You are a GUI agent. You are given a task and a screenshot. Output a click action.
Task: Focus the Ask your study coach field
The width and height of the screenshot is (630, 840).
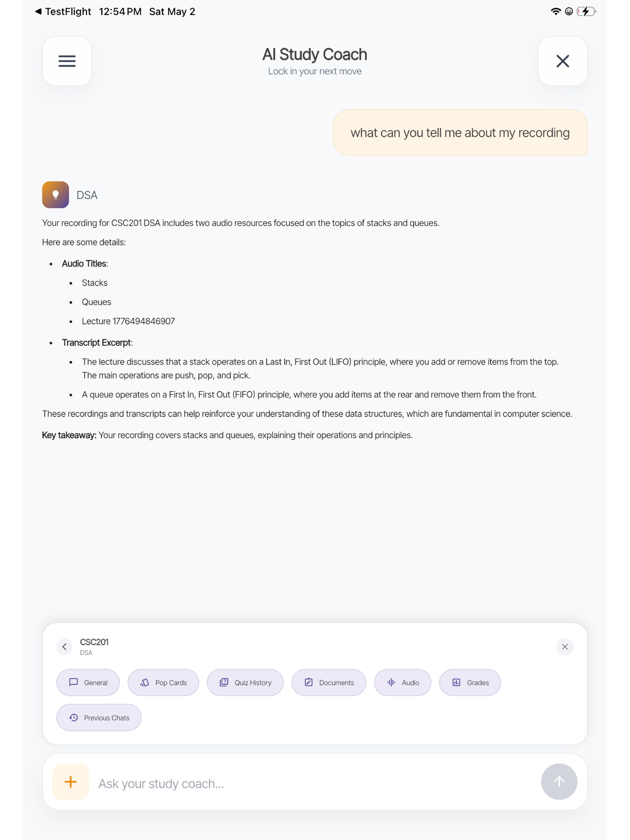coord(315,783)
